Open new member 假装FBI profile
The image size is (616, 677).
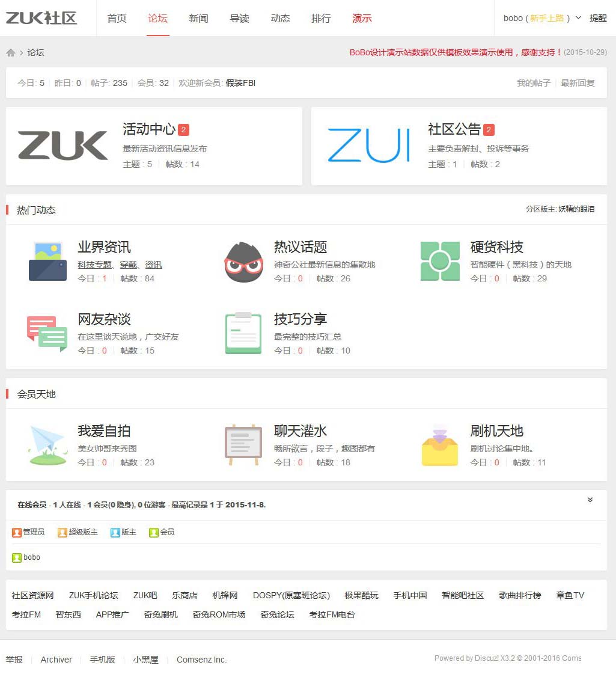coord(240,83)
